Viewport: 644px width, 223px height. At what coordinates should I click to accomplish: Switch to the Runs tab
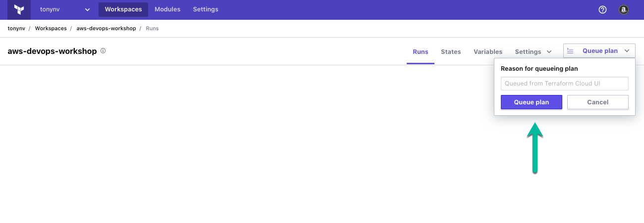point(421,51)
